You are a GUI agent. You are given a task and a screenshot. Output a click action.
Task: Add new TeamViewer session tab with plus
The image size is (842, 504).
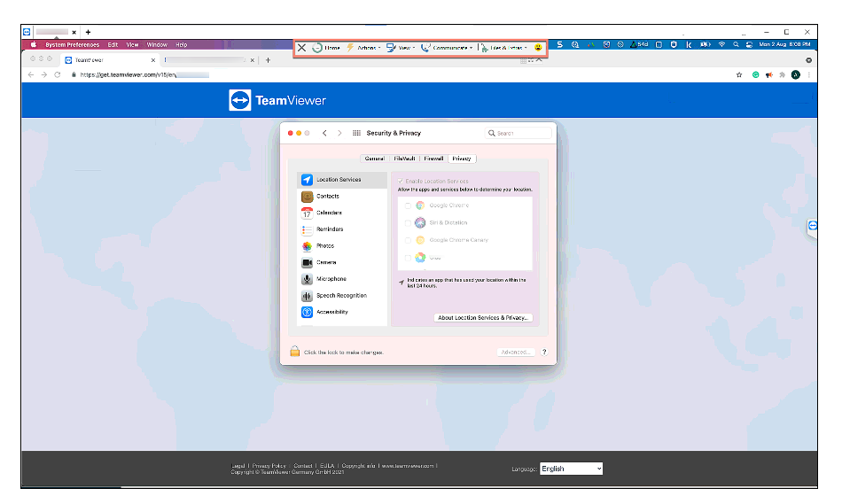pos(88,32)
